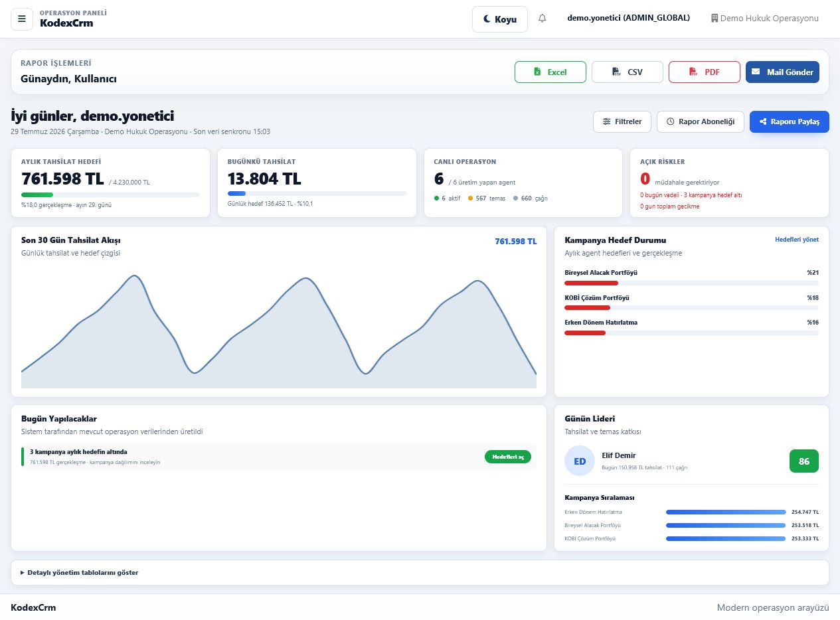This screenshot has height=620, width=840.
Task: Click the red 0 open risks count
Action: click(645, 179)
